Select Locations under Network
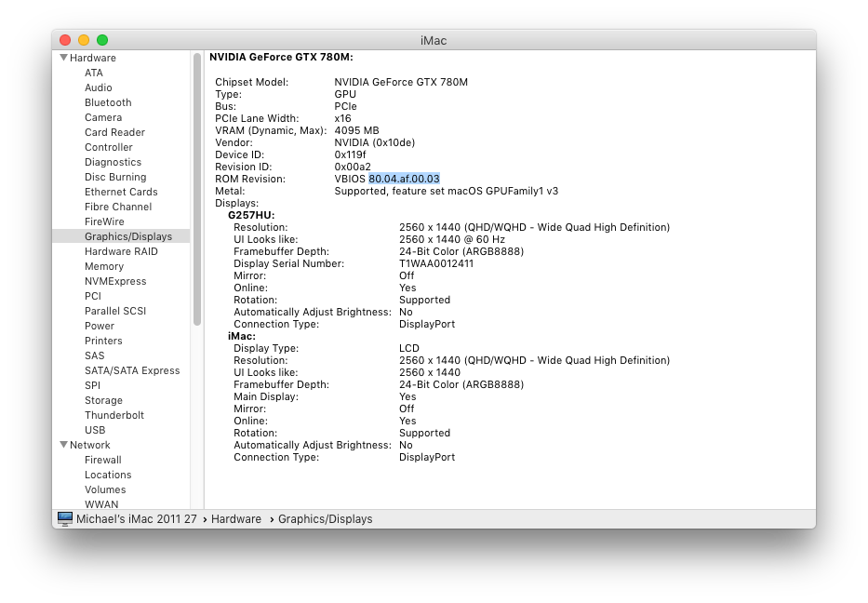 tap(108, 476)
